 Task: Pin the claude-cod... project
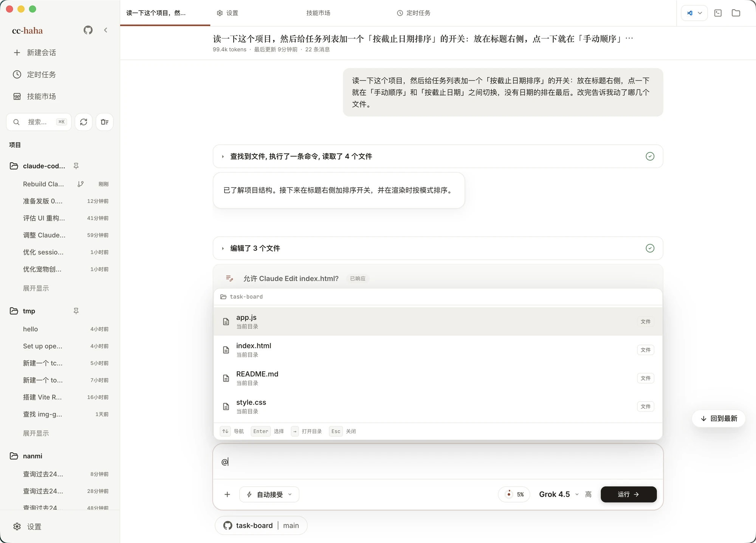[x=76, y=166]
